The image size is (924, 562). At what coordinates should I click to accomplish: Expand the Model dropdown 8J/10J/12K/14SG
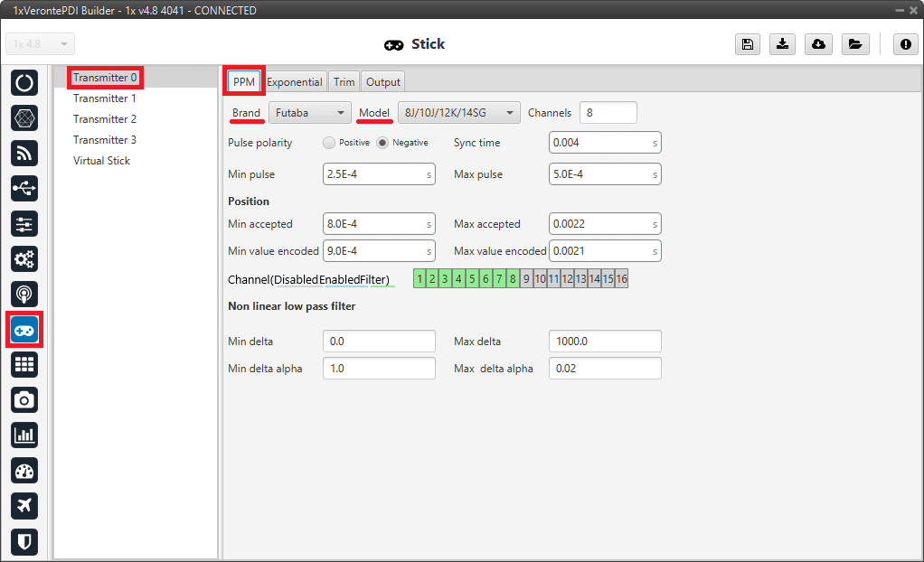[x=458, y=113]
